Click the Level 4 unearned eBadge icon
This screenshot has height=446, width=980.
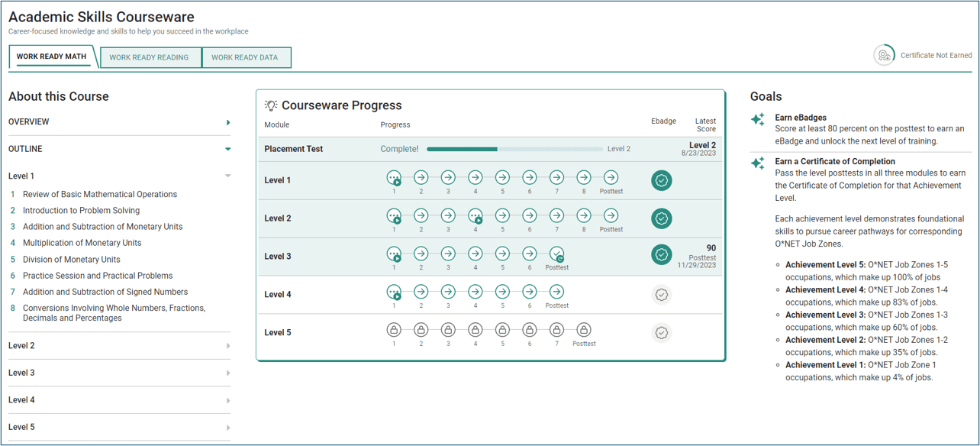[662, 295]
